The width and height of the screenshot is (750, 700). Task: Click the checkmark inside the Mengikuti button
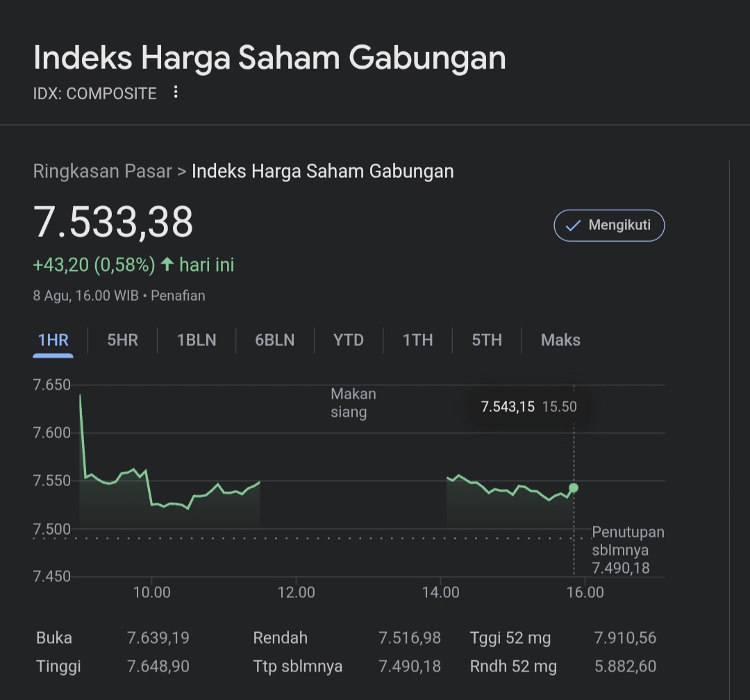(574, 225)
